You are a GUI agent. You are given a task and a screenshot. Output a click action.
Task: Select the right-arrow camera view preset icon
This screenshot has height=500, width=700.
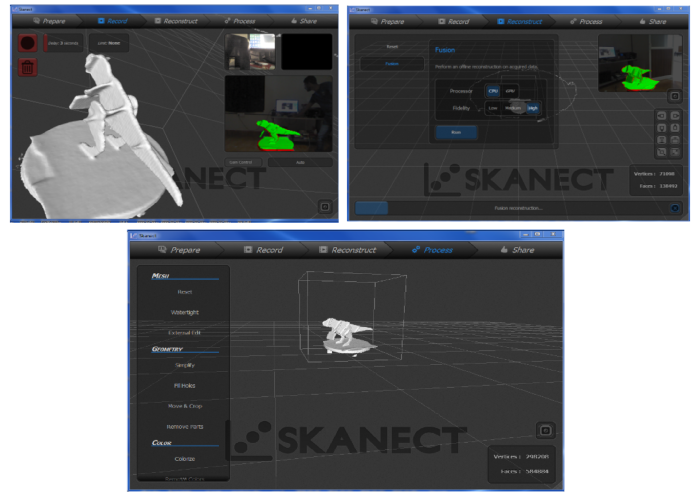click(x=675, y=116)
